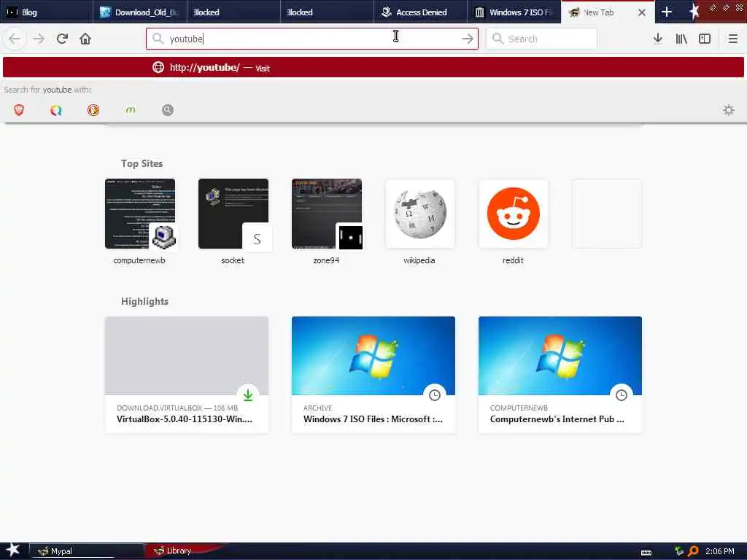The width and height of the screenshot is (747, 560).
Task: Open the home page icon
Action: tap(85, 39)
